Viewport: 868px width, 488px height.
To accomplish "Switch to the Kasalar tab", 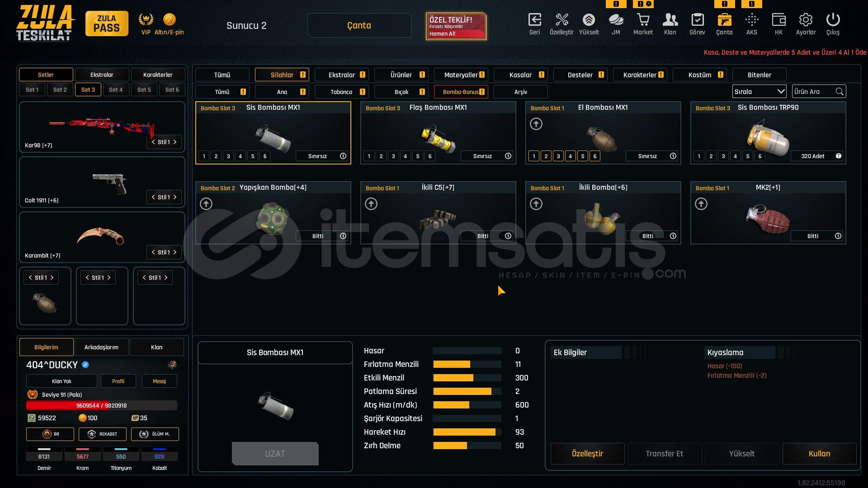I will 520,75.
